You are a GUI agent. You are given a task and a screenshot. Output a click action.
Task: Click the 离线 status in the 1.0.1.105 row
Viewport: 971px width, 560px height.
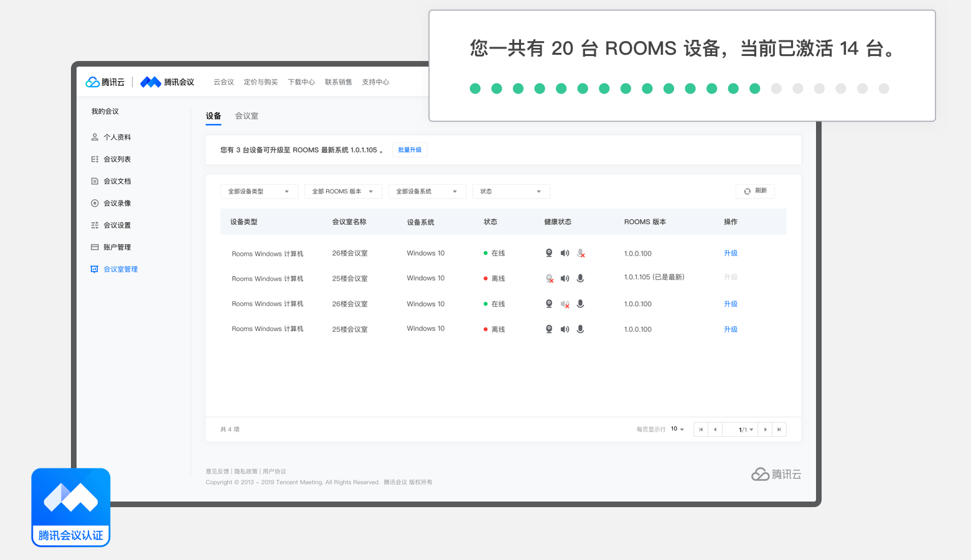coord(494,279)
